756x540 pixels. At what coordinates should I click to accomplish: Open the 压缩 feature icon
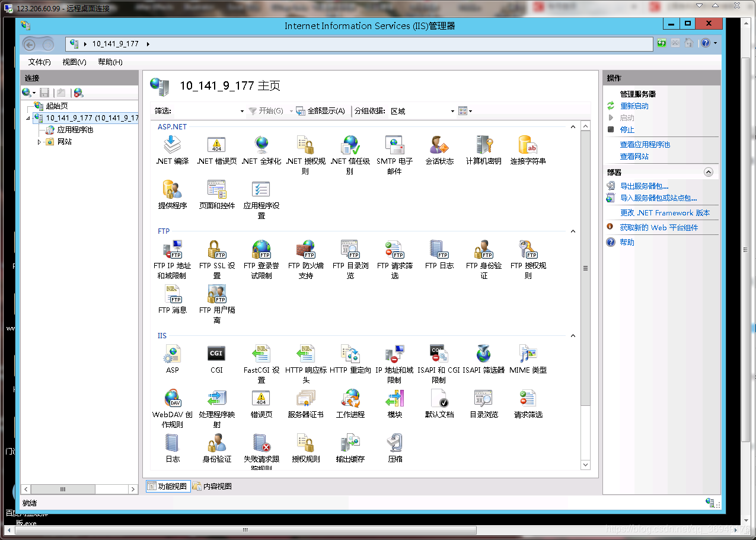point(394,448)
